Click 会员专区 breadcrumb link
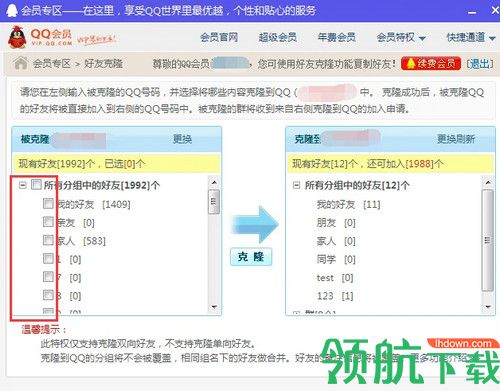 click(52, 63)
